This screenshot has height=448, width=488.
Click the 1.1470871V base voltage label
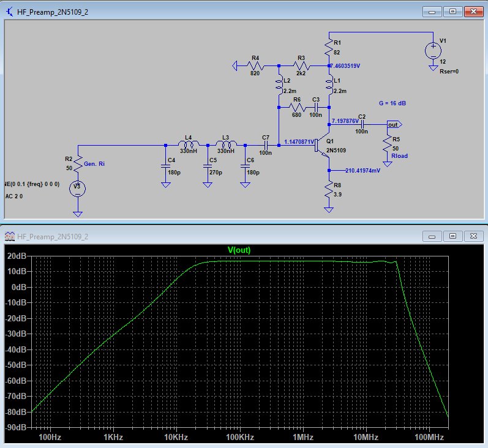(x=299, y=141)
